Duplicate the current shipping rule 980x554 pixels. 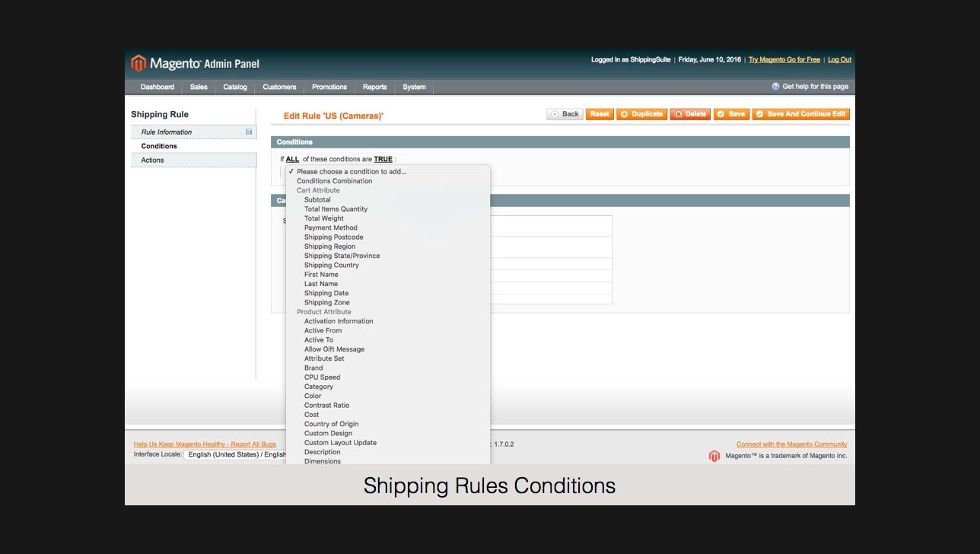click(x=641, y=114)
